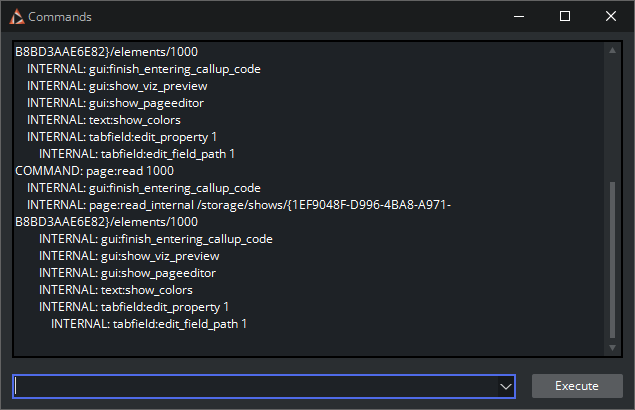This screenshot has width=635, height=410.
Task: Close the Commands window
Action: [611, 16]
